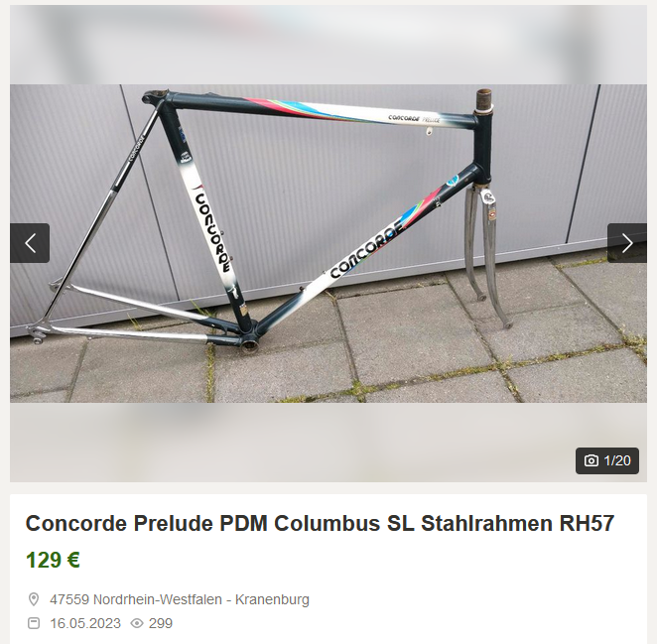This screenshot has width=657, height=644.
Task: Click the listing date 16.05.2023
Action: (85, 623)
